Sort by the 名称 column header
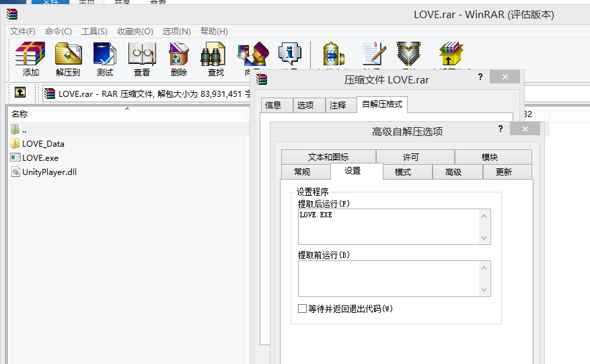590x364 pixels. tap(127, 114)
